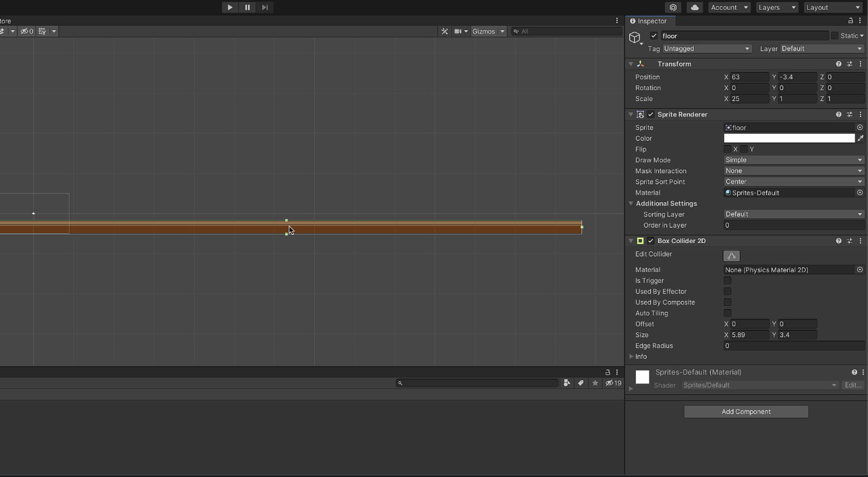Collapse the Sprite Renderer component
Image resolution: width=868 pixels, height=477 pixels.
tap(631, 115)
